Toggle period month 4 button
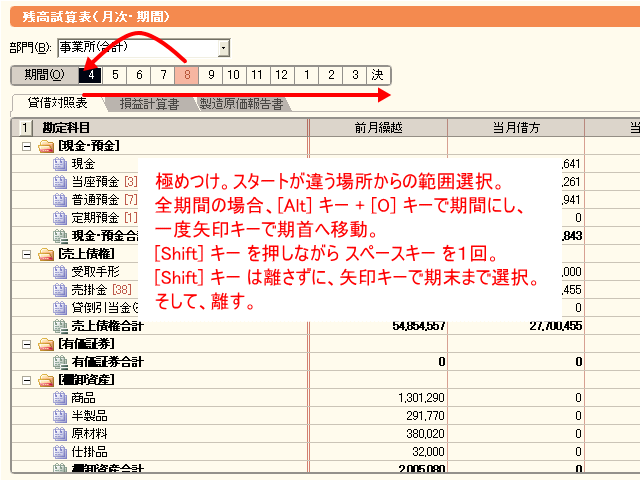 [x=91, y=74]
